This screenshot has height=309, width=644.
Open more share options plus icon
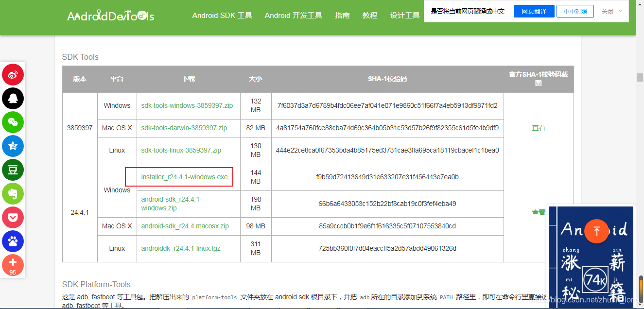coord(13,265)
